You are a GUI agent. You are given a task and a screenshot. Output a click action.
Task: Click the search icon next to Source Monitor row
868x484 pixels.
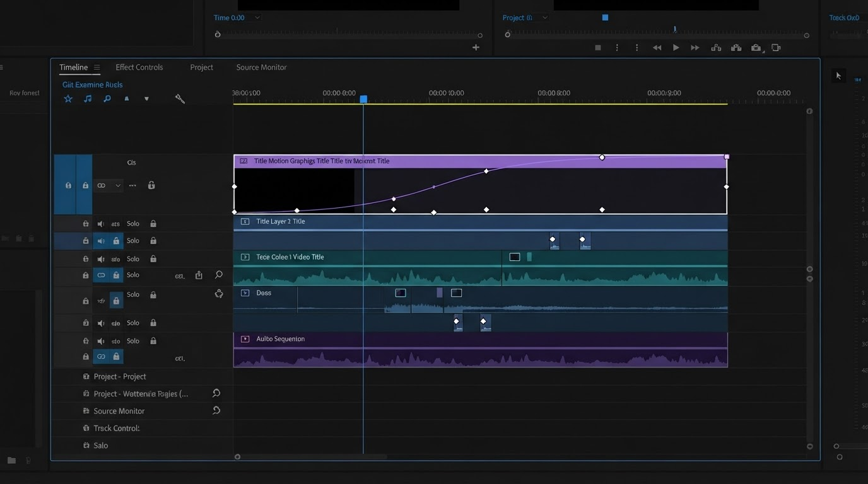[x=216, y=410]
